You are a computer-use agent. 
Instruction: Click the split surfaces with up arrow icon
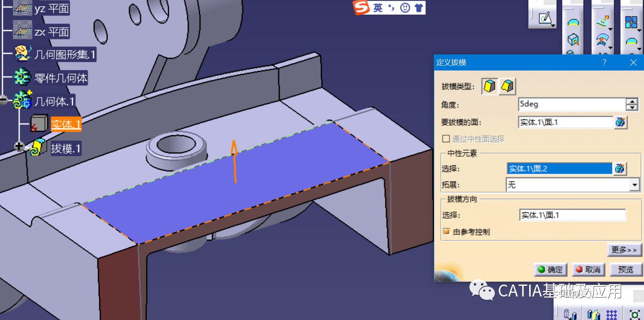(x=602, y=40)
